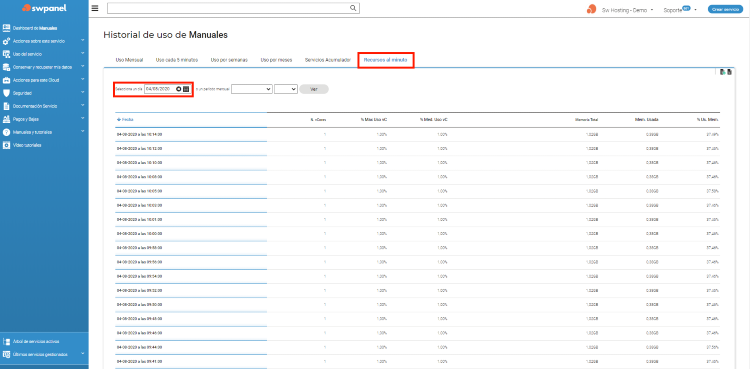Click the swpanel logo
Screen dimensions: 750x369
click(x=44, y=8)
